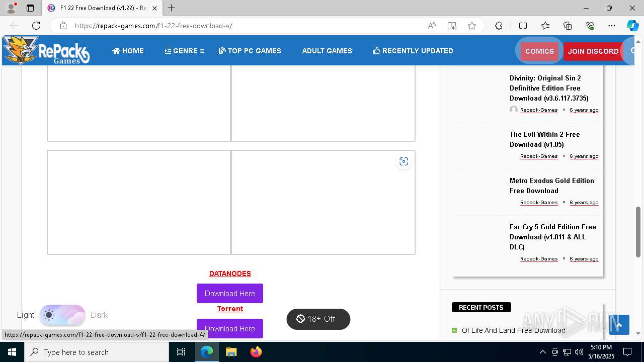
Task: Click the Edge icon in taskbar
Action: (x=207, y=352)
